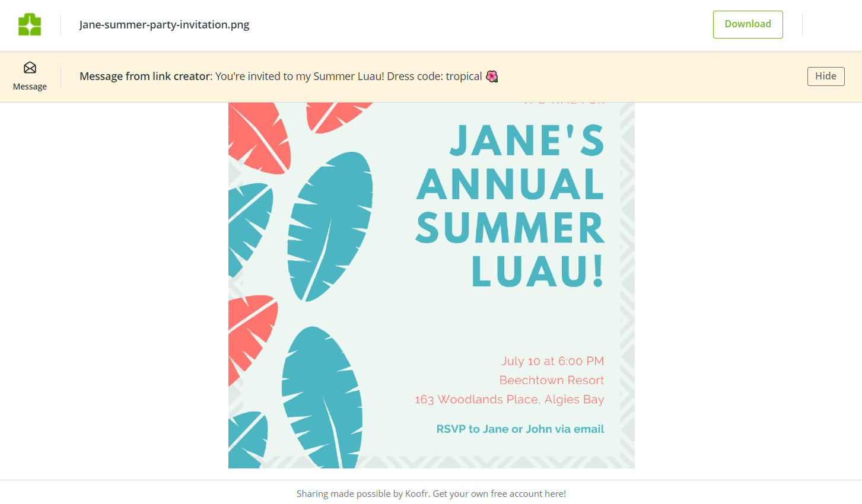This screenshot has width=862, height=504.
Task: Click the large teal leaf in the image center
Action: (330, 226)
